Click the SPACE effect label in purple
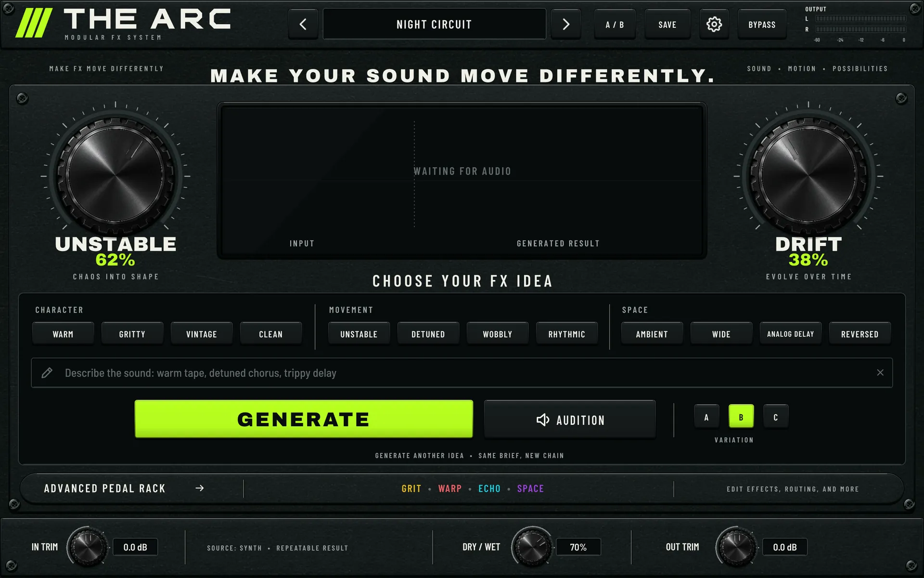The height and width of the screenshot is (578, 924). pos(530,488)
